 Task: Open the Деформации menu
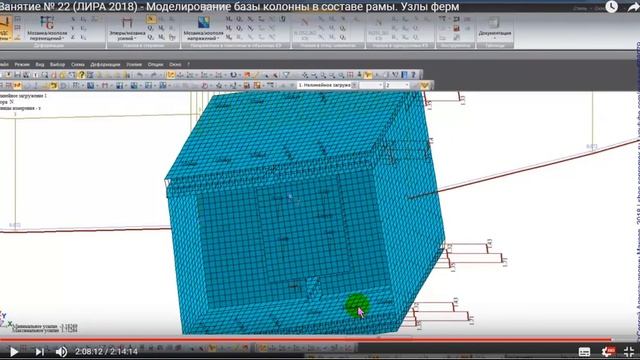105,64
